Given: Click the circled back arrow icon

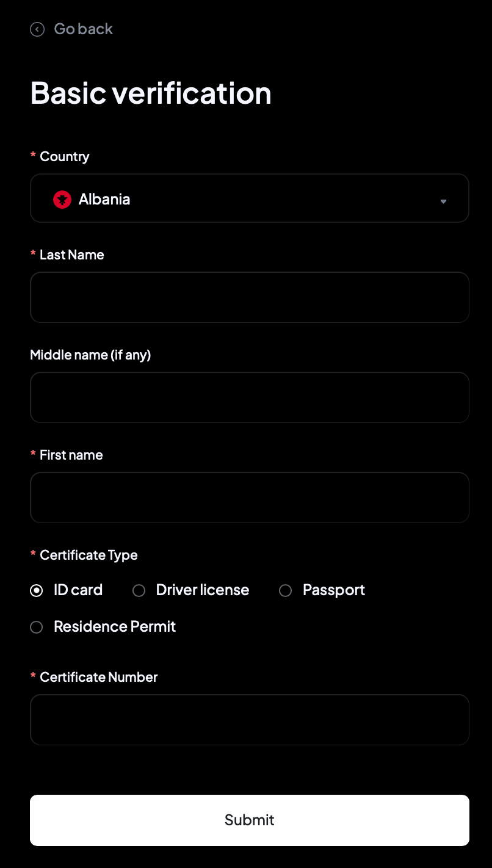Looking at the screenshot, I should pyautogui.click(x=37, y=29).
